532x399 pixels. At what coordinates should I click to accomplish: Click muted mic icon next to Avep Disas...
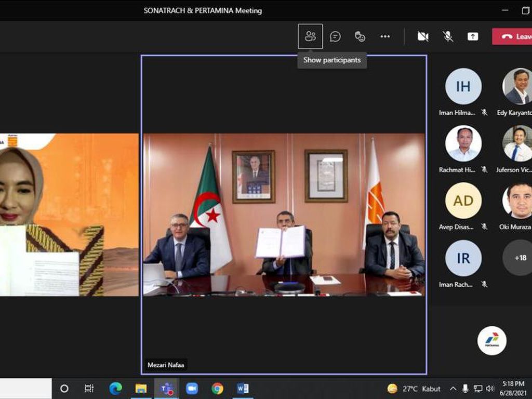(x=484, y=227)
